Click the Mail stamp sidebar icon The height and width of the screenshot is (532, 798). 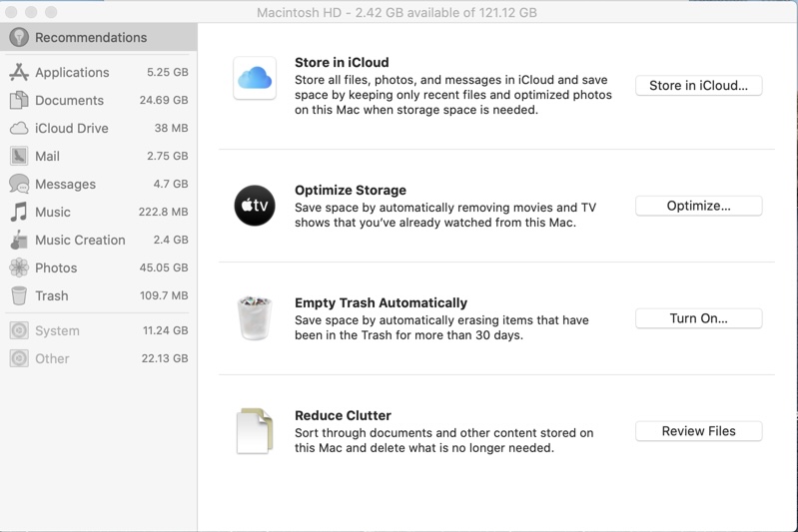click(19, 157)
